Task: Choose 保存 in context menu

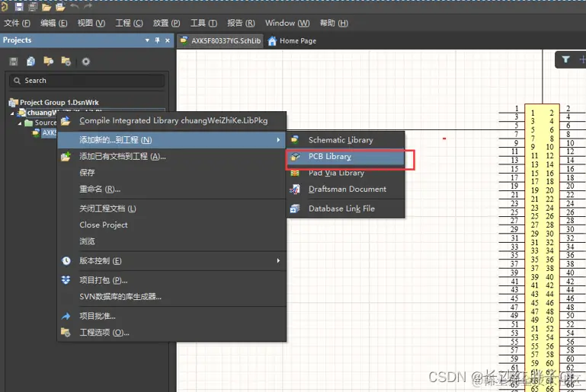Action: point(171,173)
